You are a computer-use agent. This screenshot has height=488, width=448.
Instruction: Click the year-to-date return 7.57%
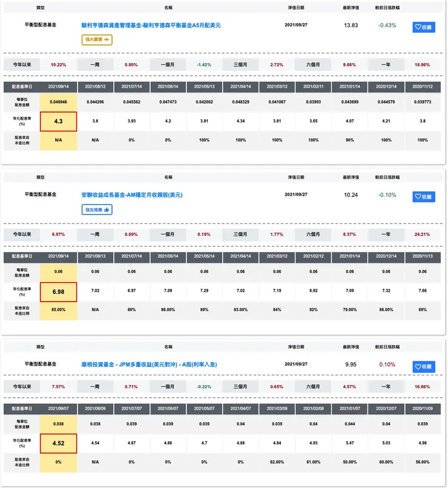tap(59, 386)
